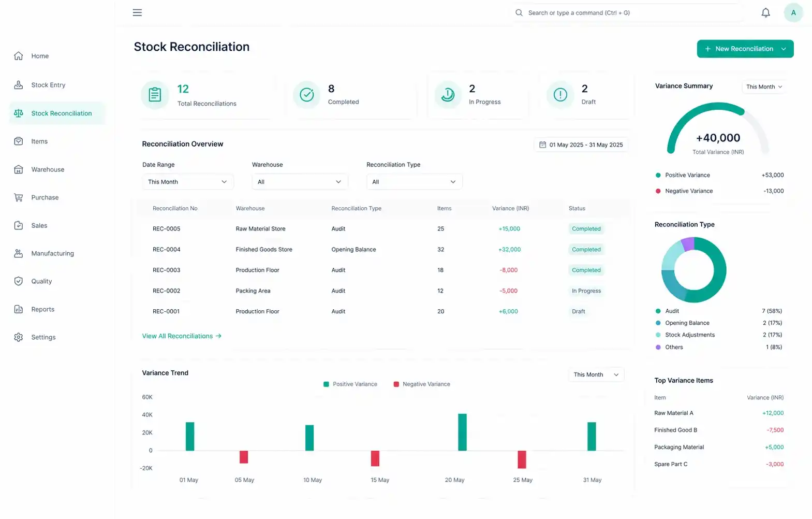Click the Completed checkmark circle icon
Image resolution: width=812 pixels, height=519 pixels.
click(x=307, y=95)
